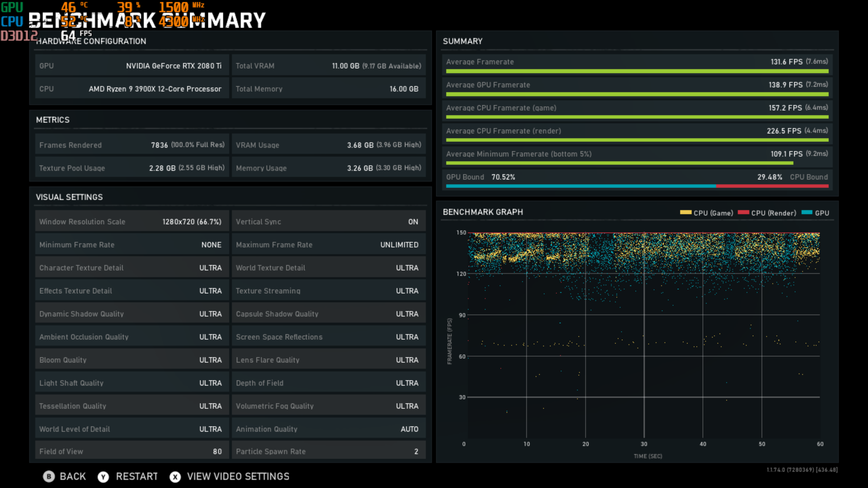The width and height of the screenshot is (868, 488).
Task: Click yellow CPU (Game) legend swatch
Action: tap(685, 212)
